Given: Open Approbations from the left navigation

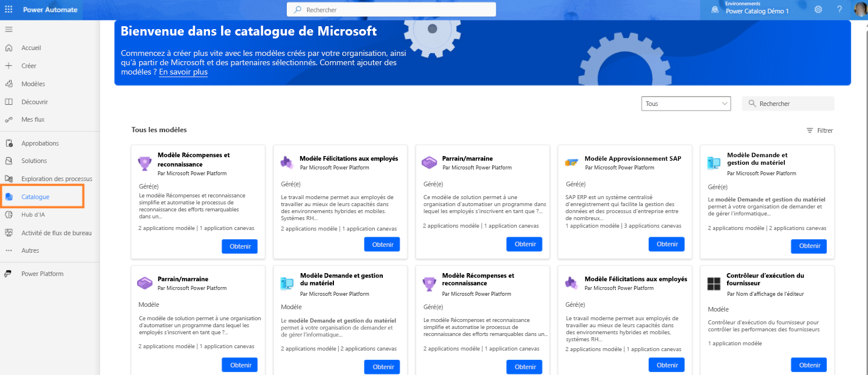Looking at the screenshot, I should tap(40, 143).
